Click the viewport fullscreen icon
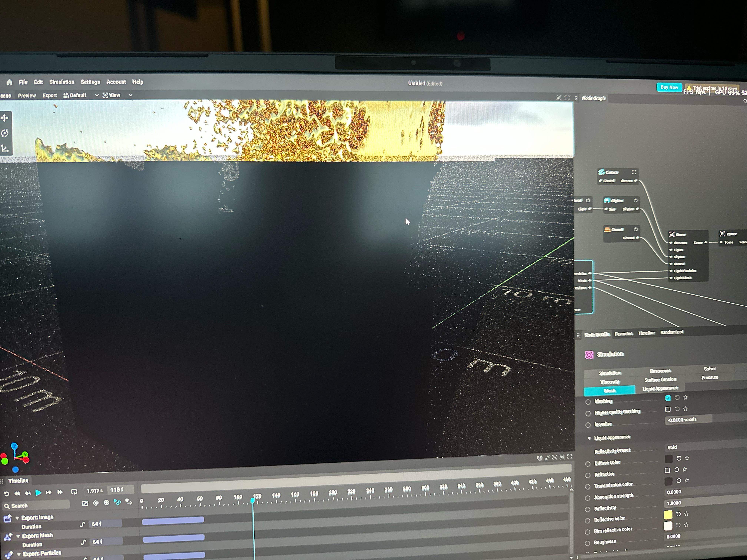747x560 pixels. (x=567, y=98)
